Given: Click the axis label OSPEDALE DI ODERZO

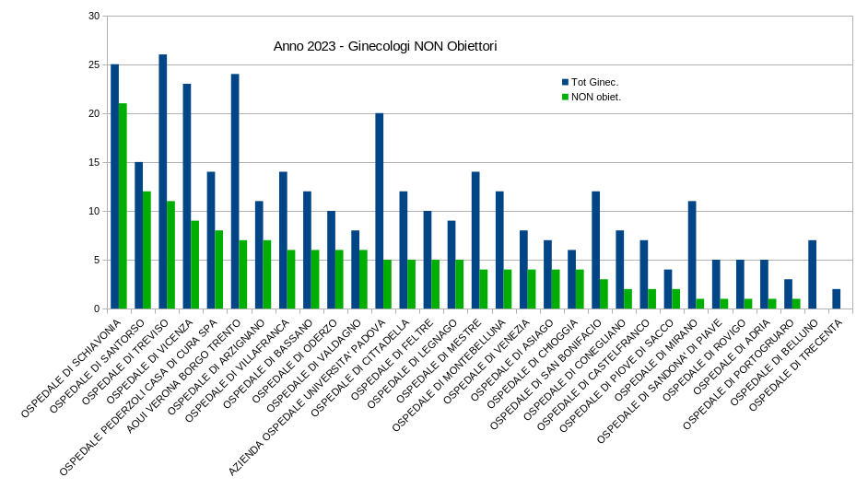Looking at the screenshot, I should 295,361.
